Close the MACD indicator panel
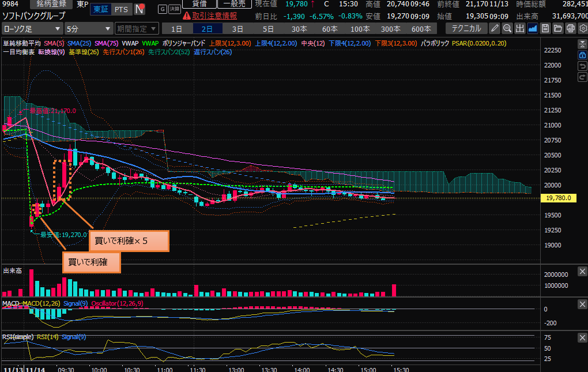The height and width of the screenshot is (372, 588). (x=582, y=304)
